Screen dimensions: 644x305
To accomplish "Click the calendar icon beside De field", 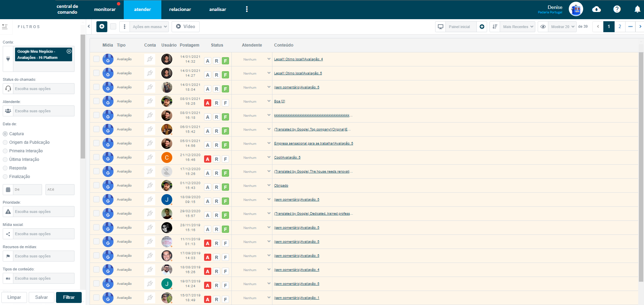I will [x=8, y=190].
